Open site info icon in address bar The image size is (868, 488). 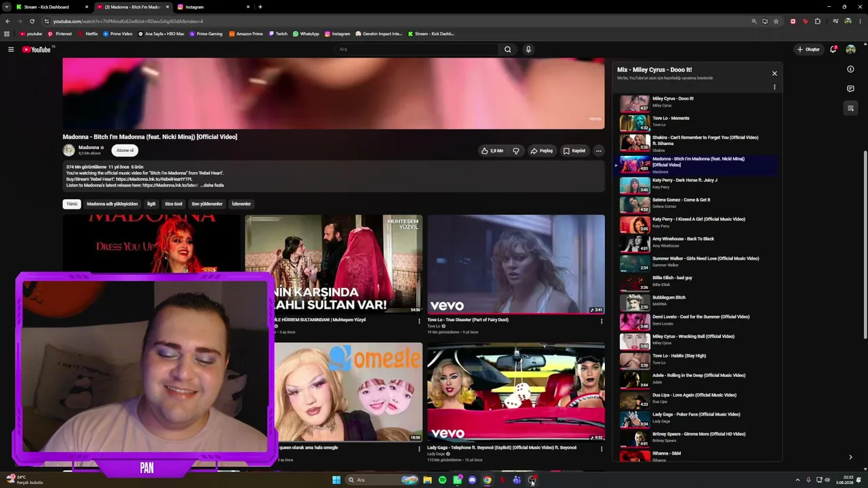pos(46,21)
